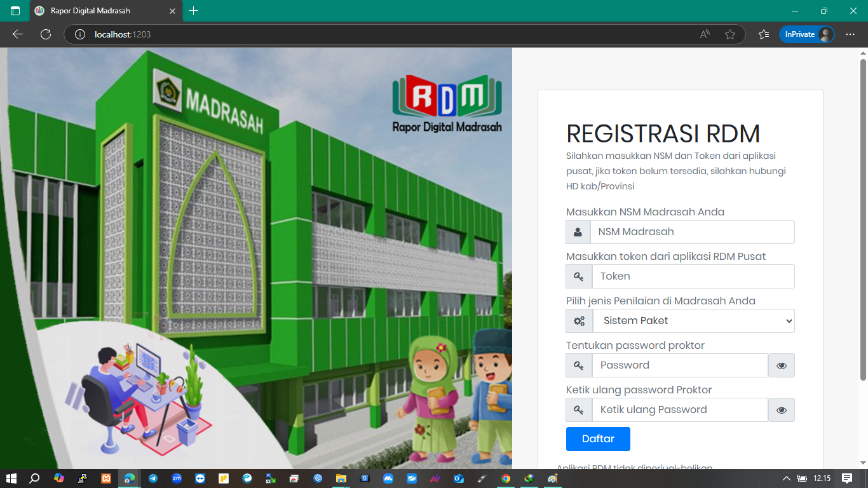Click the Password input field
This screenshot has height=488, width=868.
pos(680,365)
